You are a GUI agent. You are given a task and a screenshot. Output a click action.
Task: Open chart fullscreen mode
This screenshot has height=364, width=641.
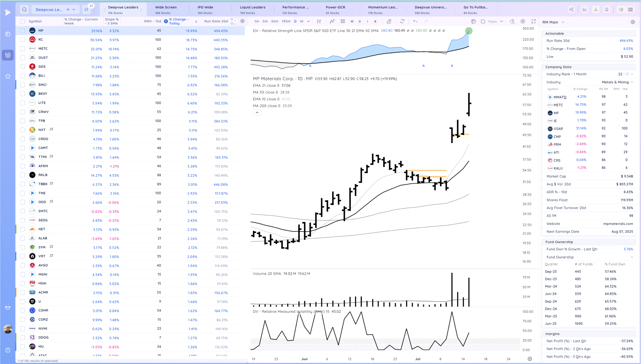534,21
